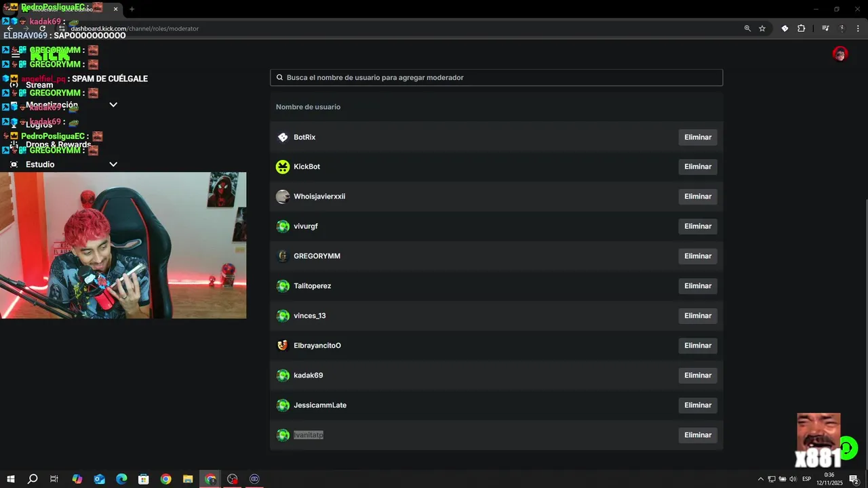Screen dimensions: 868x488
Task: Open the account profile avatar menu
Action: (x=840, y=54)
